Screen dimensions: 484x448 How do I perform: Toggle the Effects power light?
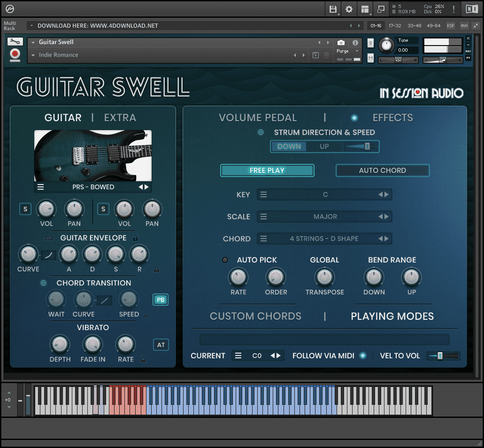(354, 117)
